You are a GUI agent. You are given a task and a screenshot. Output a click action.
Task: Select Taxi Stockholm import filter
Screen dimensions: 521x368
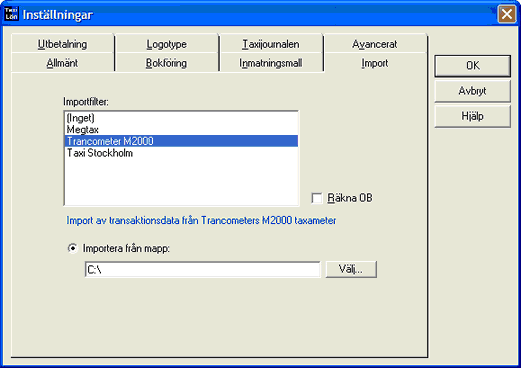[181, 153]
